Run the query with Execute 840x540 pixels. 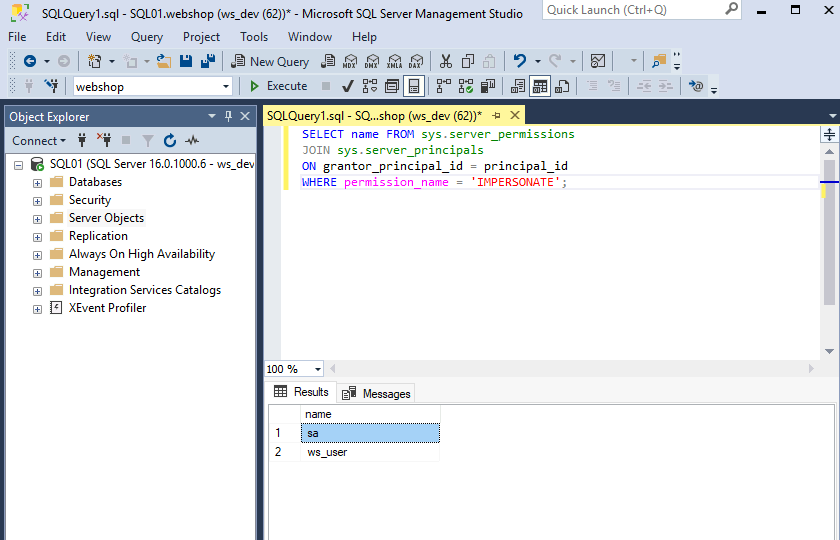click(x=279, y=86)
